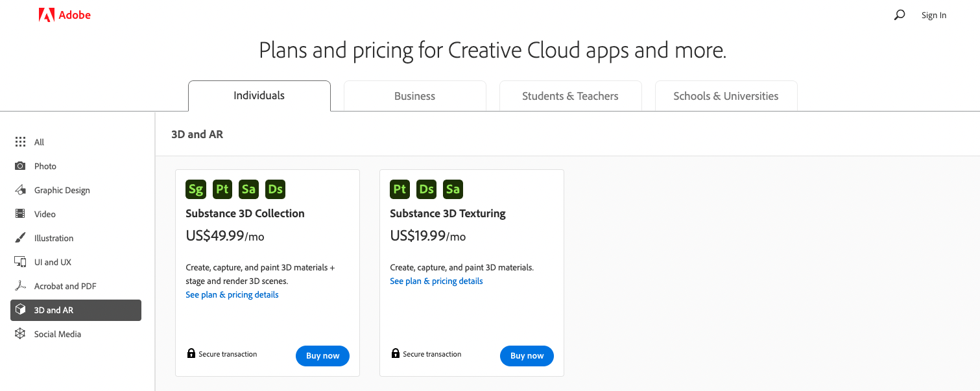Click the 3D and AR cube icon
The image size is (980, 391).
(x=20, y=310)
